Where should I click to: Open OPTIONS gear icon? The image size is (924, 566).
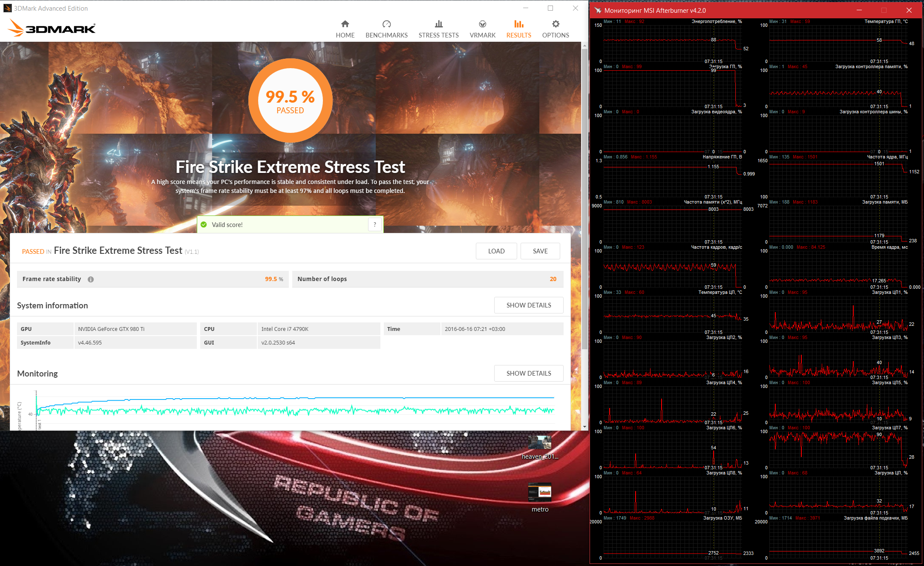click(556, 24)
